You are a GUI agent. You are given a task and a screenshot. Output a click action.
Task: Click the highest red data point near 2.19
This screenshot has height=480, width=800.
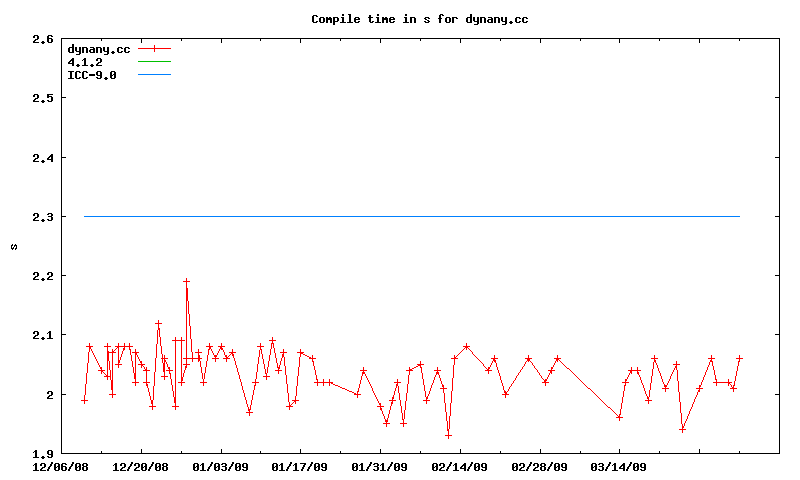(186, 282)
